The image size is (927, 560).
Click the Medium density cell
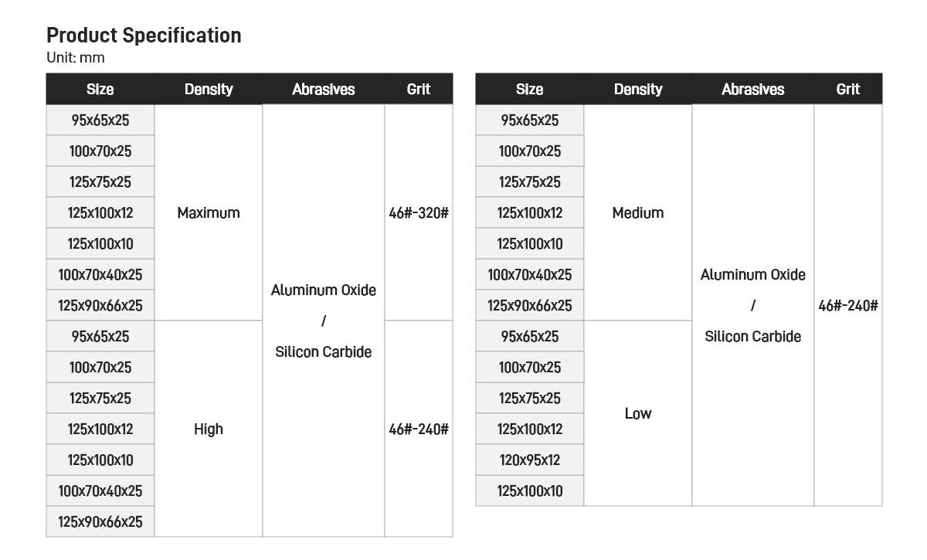click(x=638, y=212)
